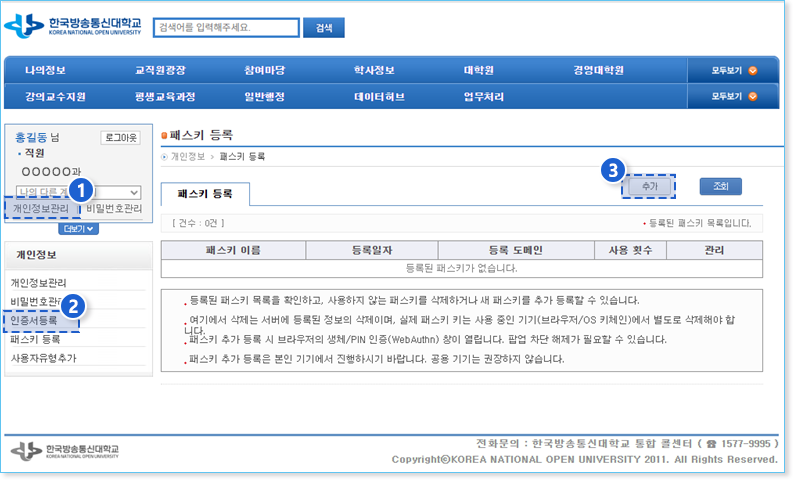Viewport: 793px width, 480px height.
Task: Click the search input field
Action: tap(226, 27)
